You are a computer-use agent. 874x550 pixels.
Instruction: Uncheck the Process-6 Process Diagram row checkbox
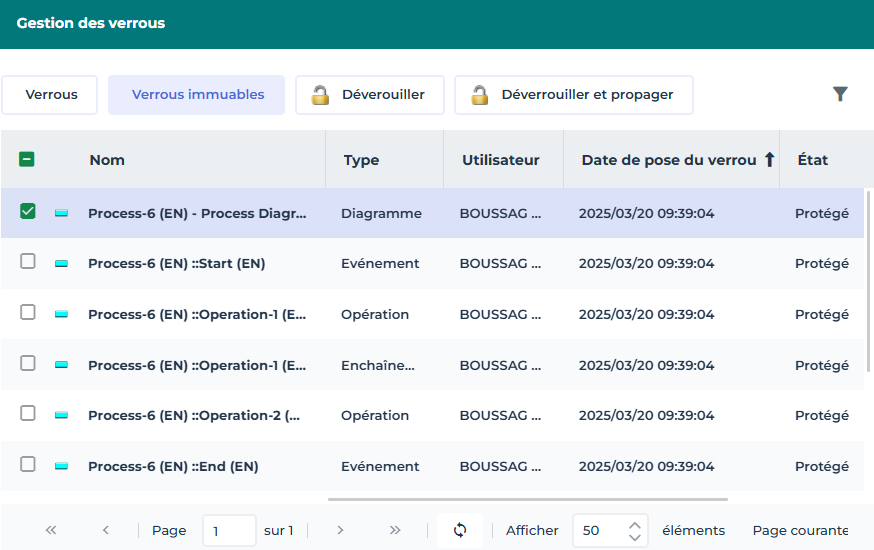coord(28,212)
